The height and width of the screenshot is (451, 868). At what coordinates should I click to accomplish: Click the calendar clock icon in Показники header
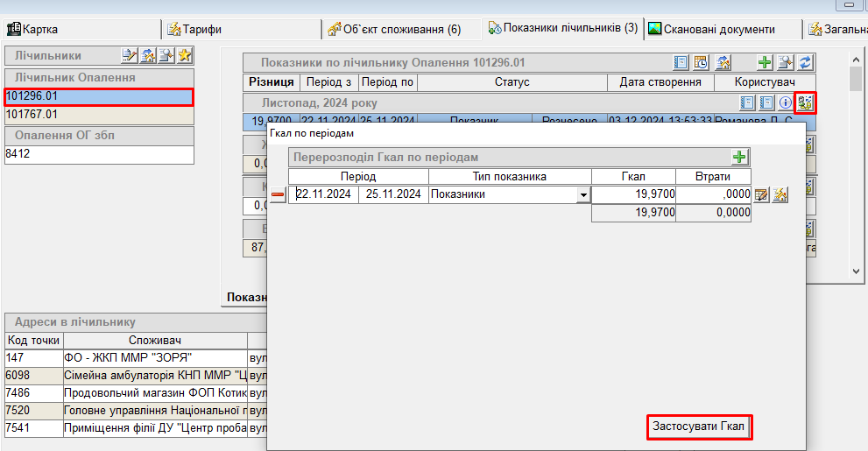(x=702, y=62)
